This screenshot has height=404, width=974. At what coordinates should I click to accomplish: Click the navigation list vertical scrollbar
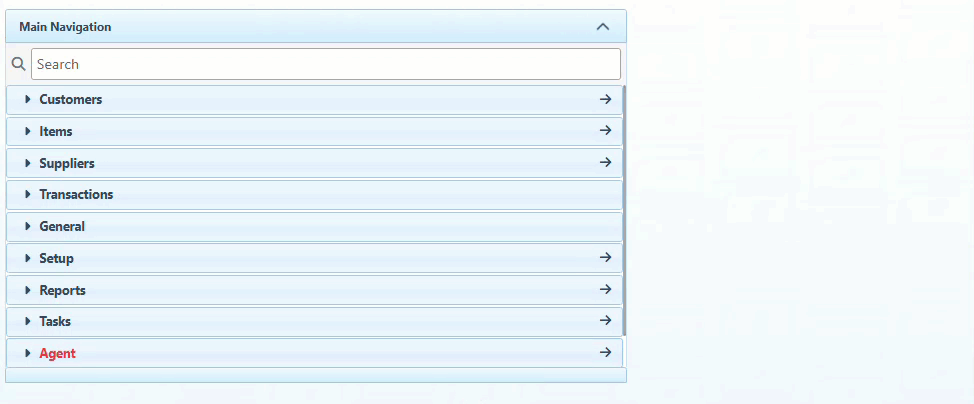624,210
